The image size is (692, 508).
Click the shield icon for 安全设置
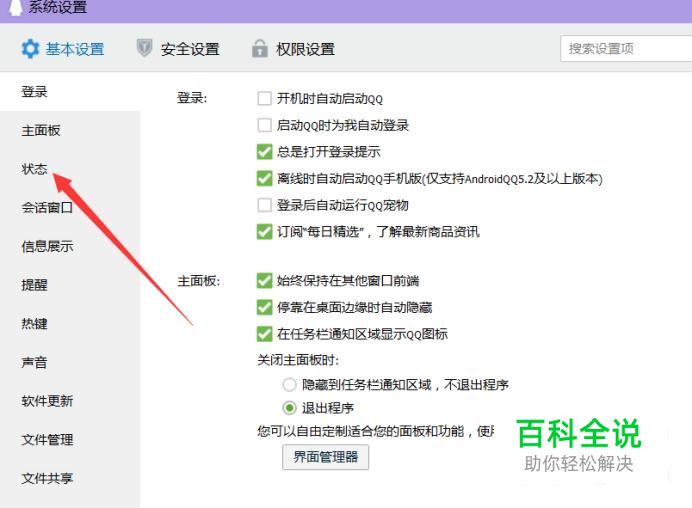coord(144,48)
